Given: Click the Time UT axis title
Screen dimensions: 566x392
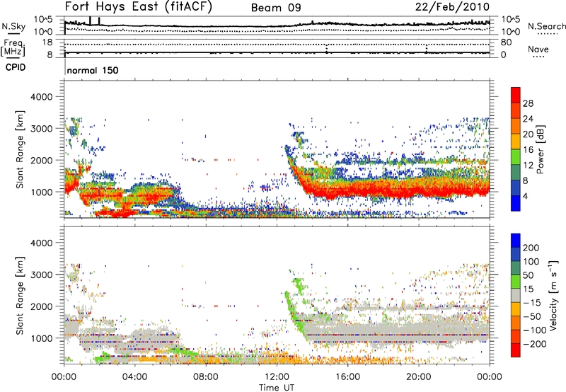Looking at the screenshot, I should (277, 387).
